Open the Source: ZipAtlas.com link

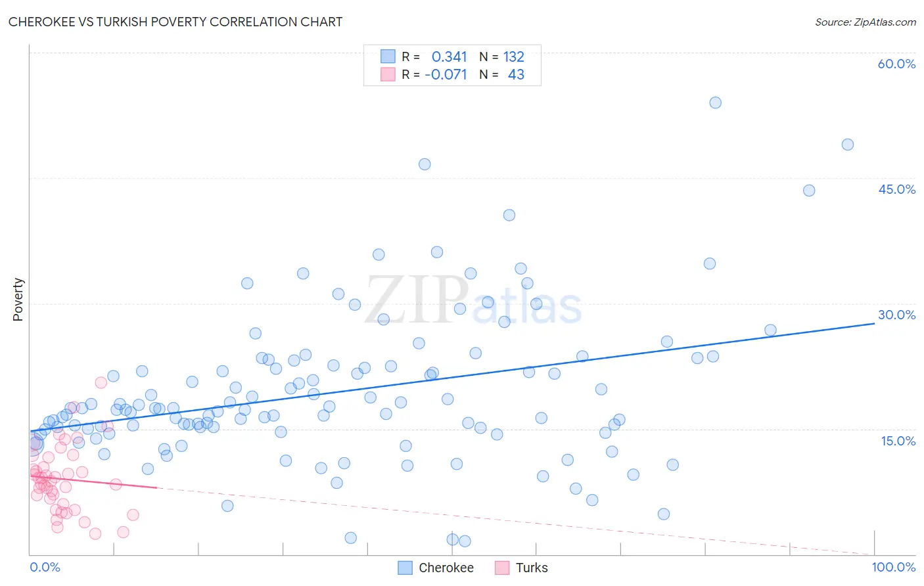(x=866, y=22)
